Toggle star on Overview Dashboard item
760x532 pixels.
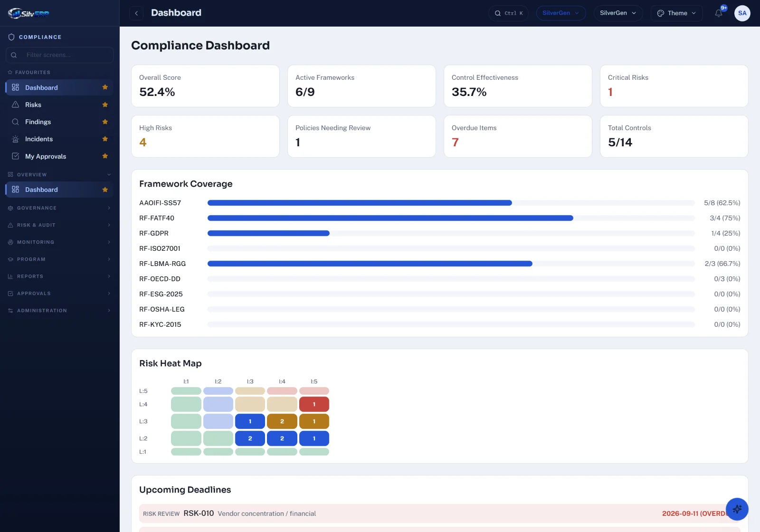click(105, 190)
